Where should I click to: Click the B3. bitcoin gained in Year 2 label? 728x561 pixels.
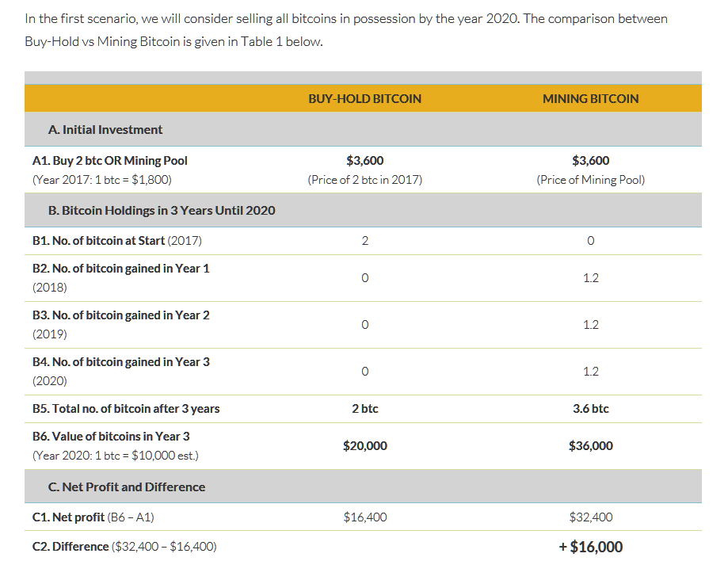[120, 315]
